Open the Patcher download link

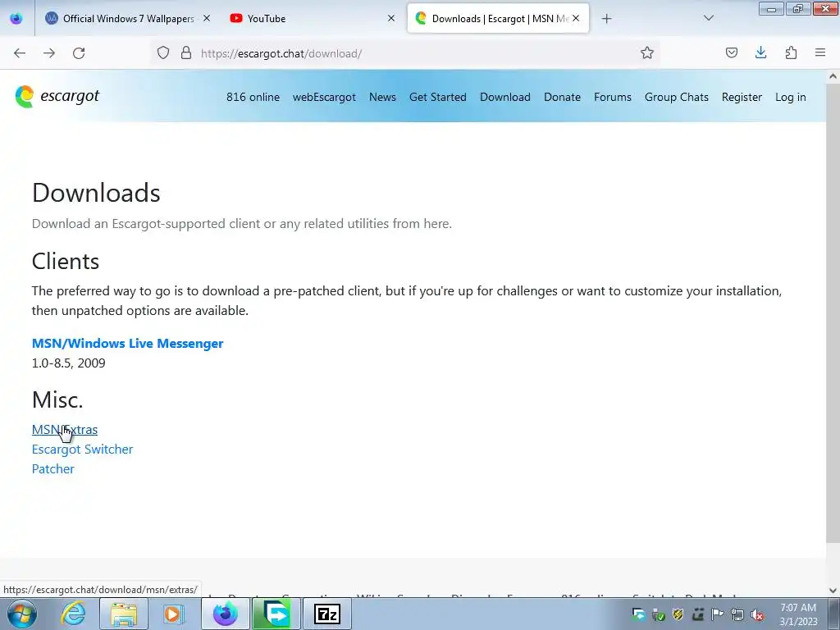tap(53, 469)
